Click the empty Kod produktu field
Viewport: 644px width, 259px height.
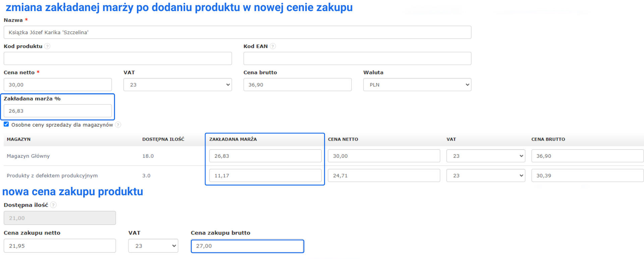118,58
